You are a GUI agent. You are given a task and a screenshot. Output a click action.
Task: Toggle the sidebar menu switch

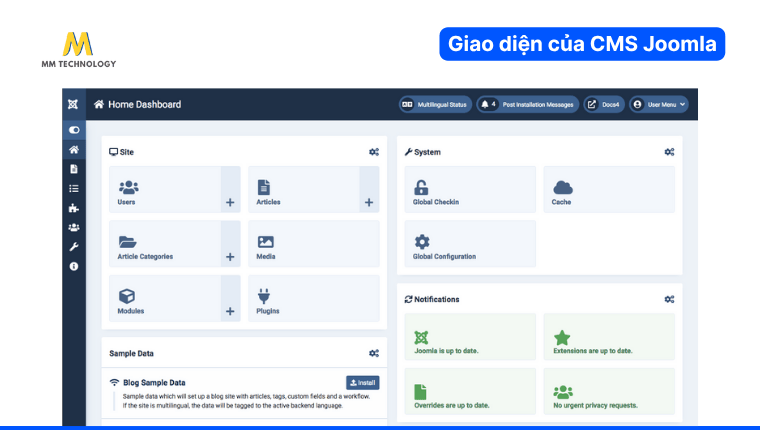(74, 130)
